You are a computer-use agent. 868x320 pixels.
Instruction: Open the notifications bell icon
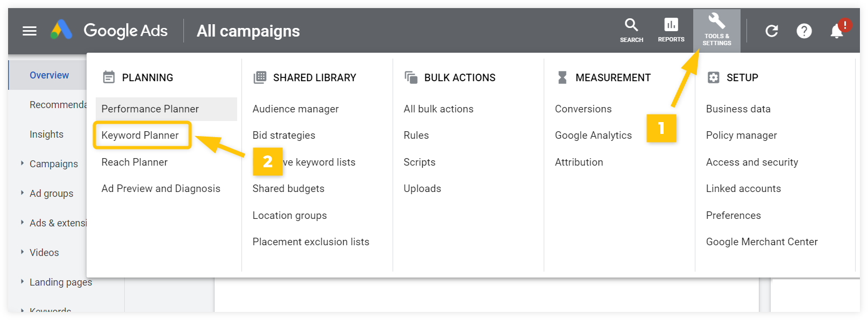[837, 31]
